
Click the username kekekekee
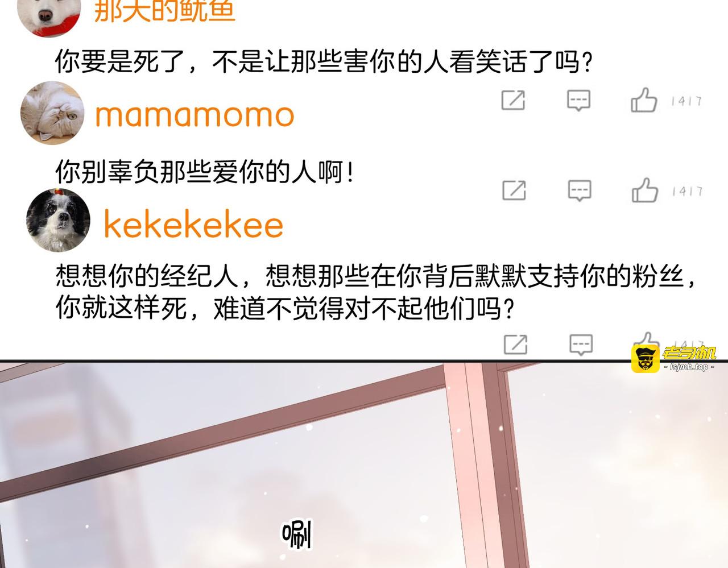click(193, 225)
